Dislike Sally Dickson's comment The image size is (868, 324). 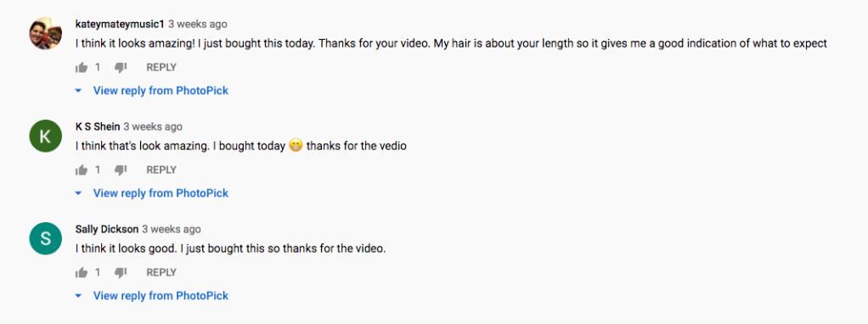point(121,272)
